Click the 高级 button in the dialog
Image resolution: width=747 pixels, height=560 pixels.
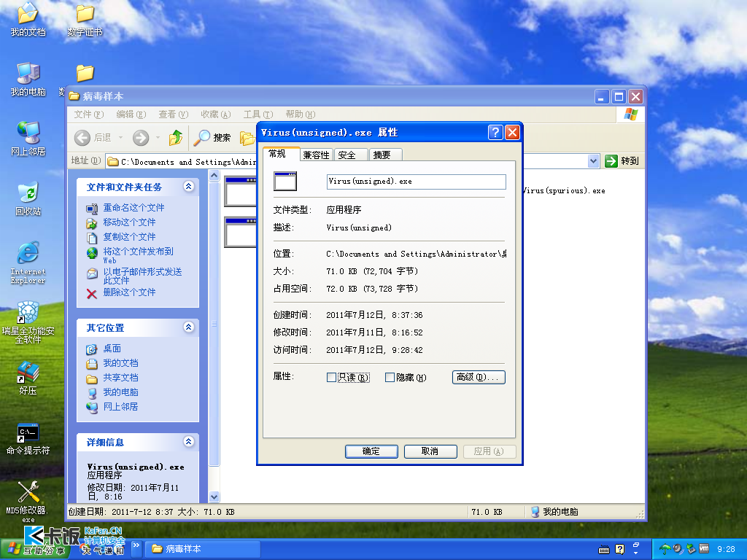[x=479, y=377]
